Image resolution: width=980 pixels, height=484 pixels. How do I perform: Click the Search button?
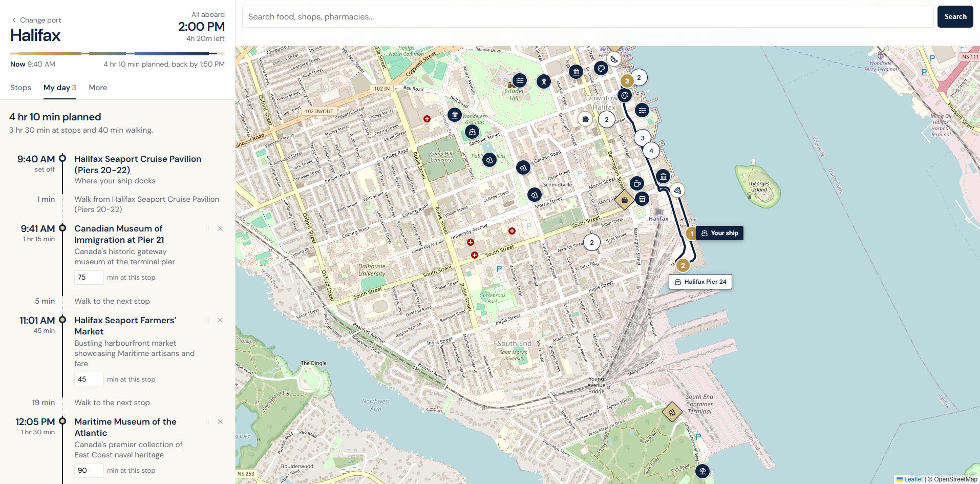click(x=955, y=16)
